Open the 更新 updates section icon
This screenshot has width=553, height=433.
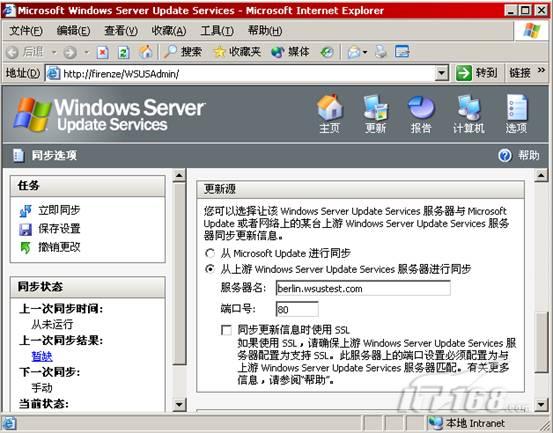pos(376,108)
